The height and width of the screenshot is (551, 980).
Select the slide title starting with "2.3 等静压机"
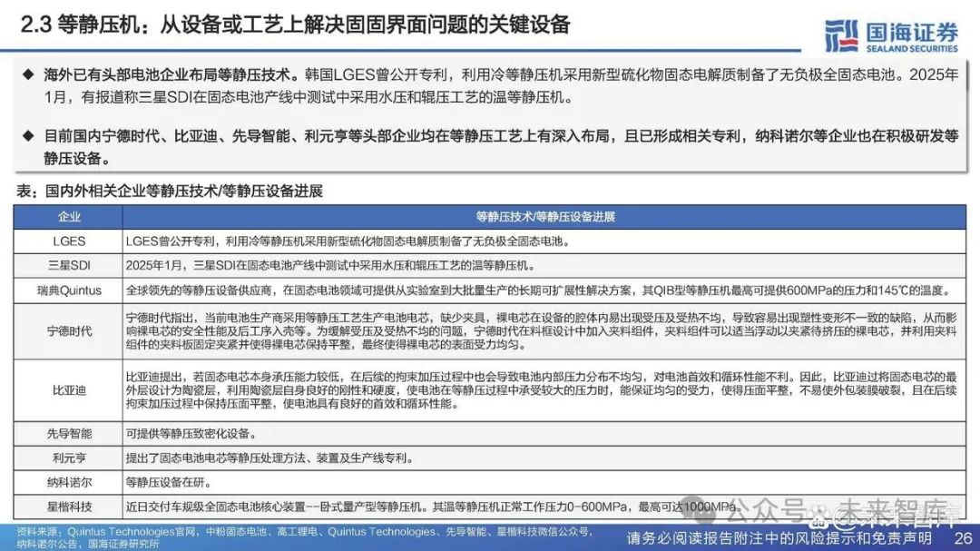click(x=295, y=25)
